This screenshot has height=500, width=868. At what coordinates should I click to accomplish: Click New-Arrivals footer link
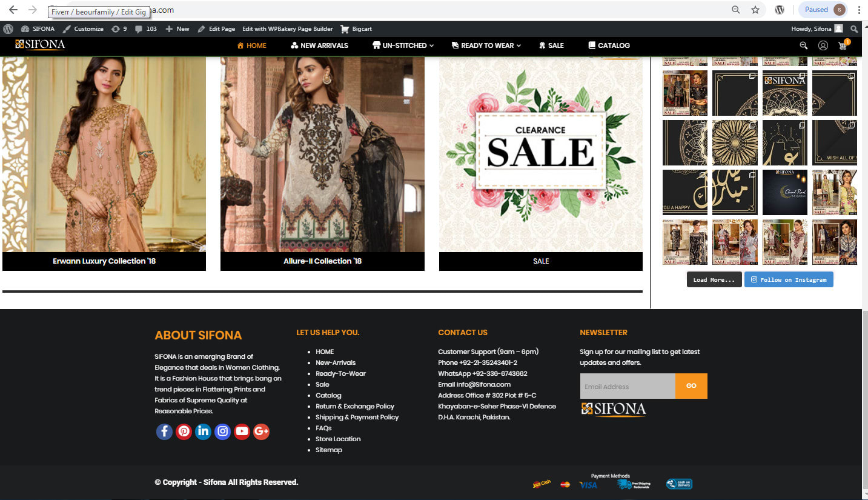point(336,362)
